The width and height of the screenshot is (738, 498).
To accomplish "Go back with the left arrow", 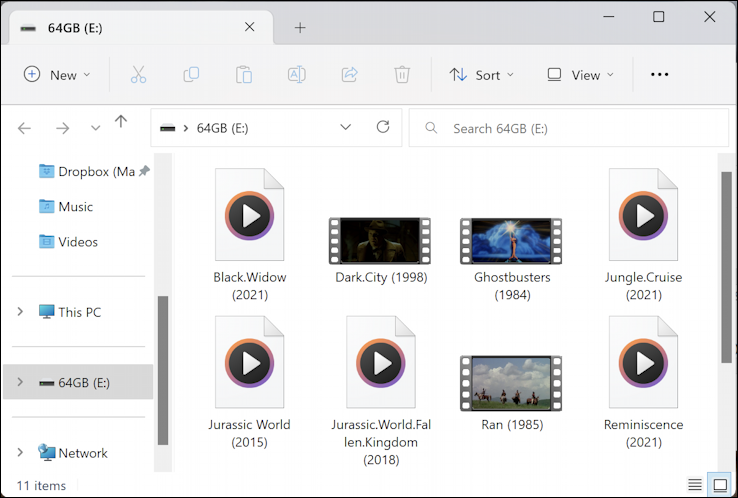I will pyautogui.click(x=24, y=128).
